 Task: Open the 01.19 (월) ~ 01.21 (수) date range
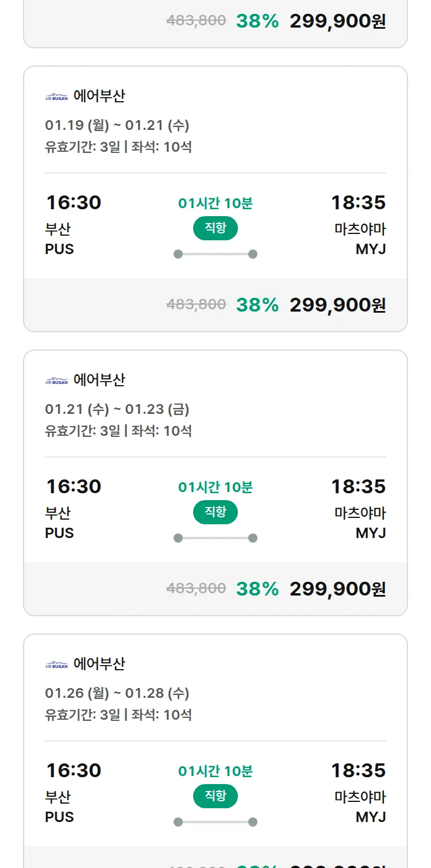[117, 125]
